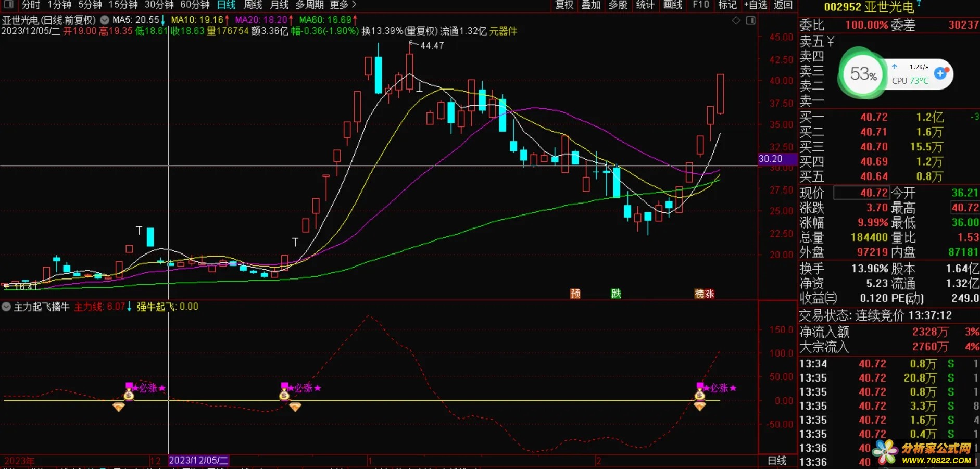Image resolution: width=980 pixels, height=469 pixels.
Task: Click the 44.47 high price label
Action: point(432,46)
